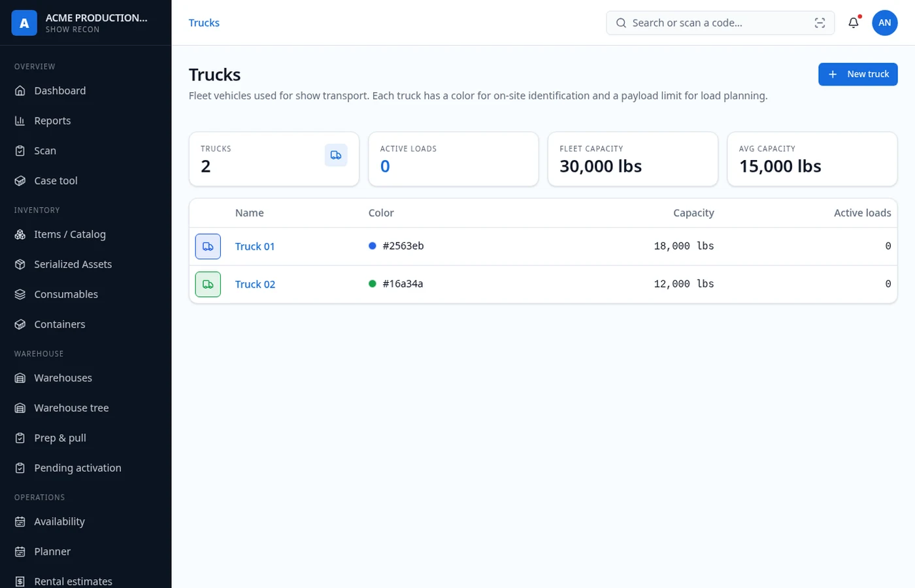Open the Dashboard menu item
This screenshot has width=915, height=588.
click(x=86, y=91)
